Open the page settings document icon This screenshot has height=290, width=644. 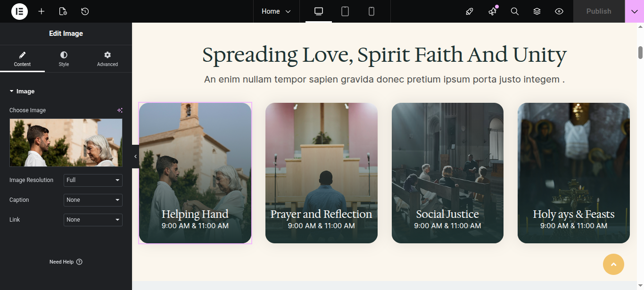[63, 11]
